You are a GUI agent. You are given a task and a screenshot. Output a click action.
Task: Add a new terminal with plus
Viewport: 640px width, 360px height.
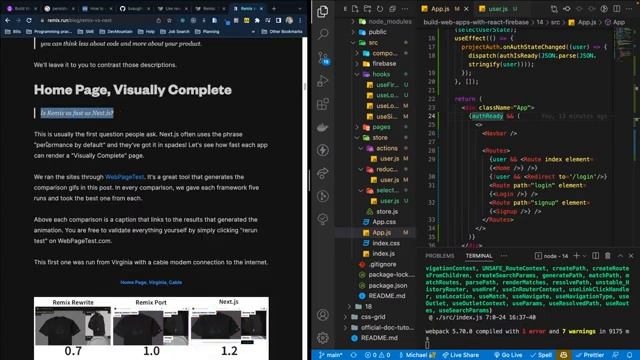576,256
